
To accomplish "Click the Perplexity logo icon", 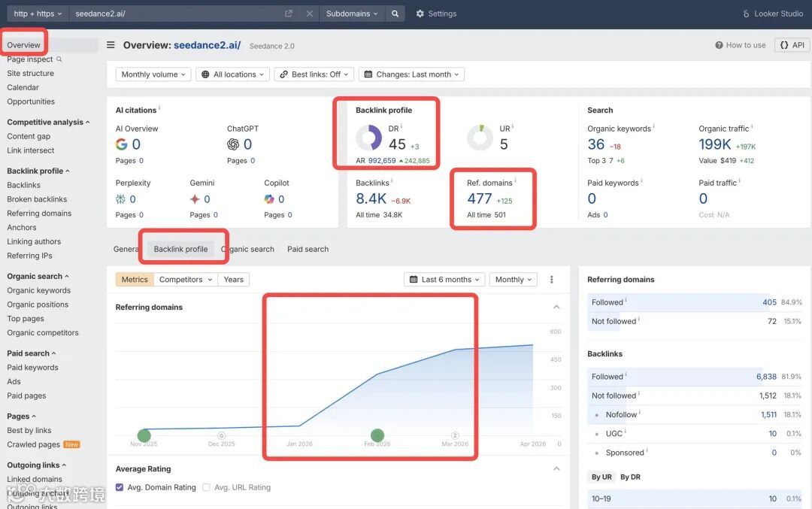I will pos(120,199).
